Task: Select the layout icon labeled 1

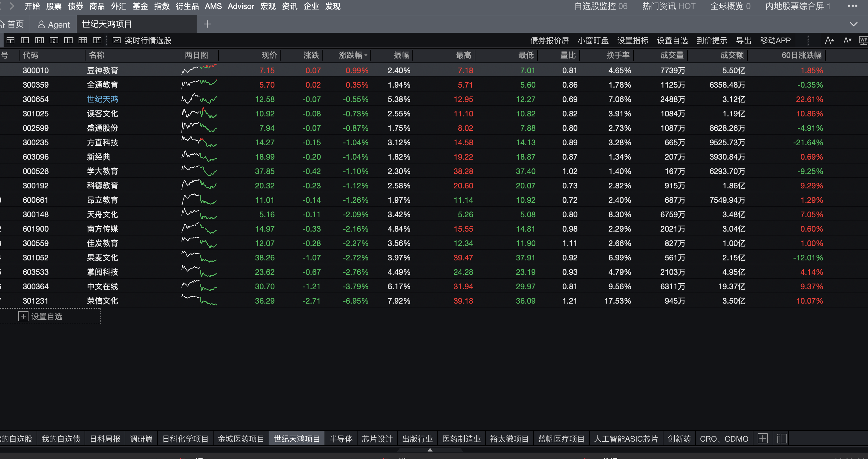Action: pos(39,40)
